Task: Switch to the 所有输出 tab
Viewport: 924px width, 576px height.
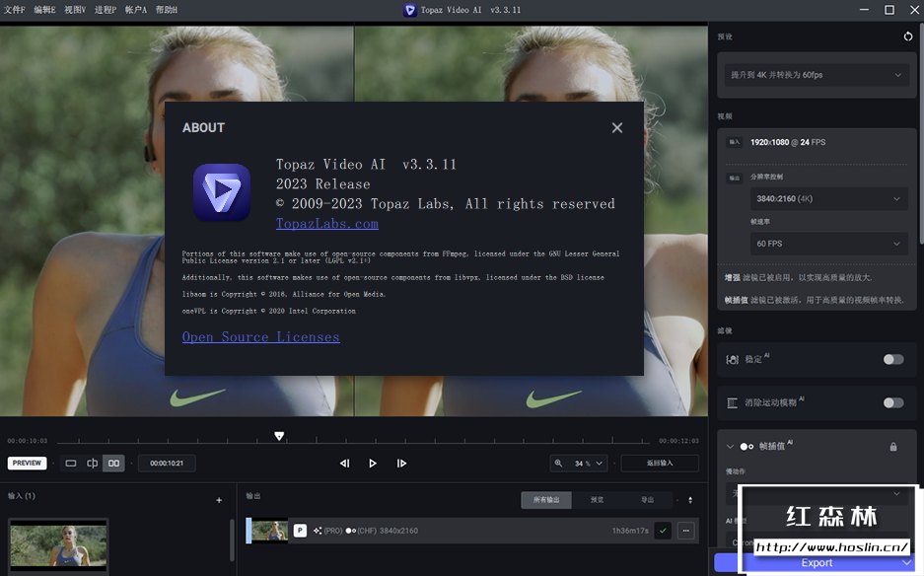Action: 546,500
